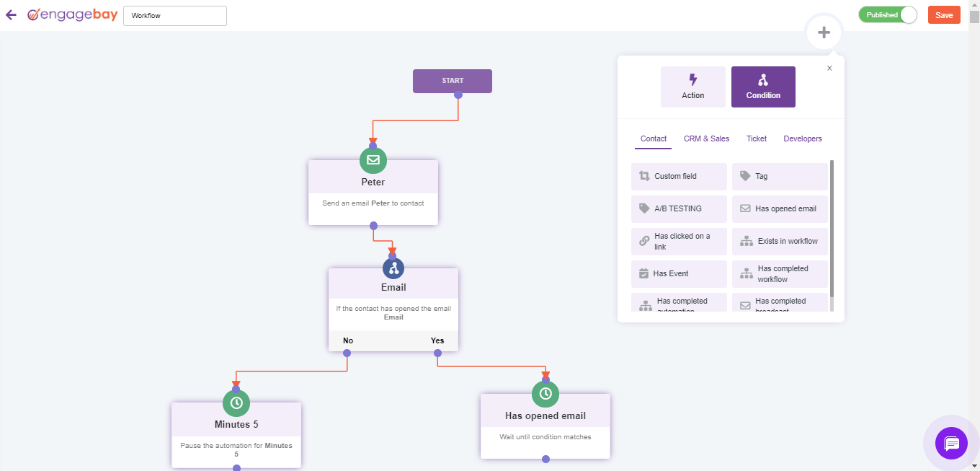
Task: Click the envelope icon on the Peter node
Action: [373, 160]
